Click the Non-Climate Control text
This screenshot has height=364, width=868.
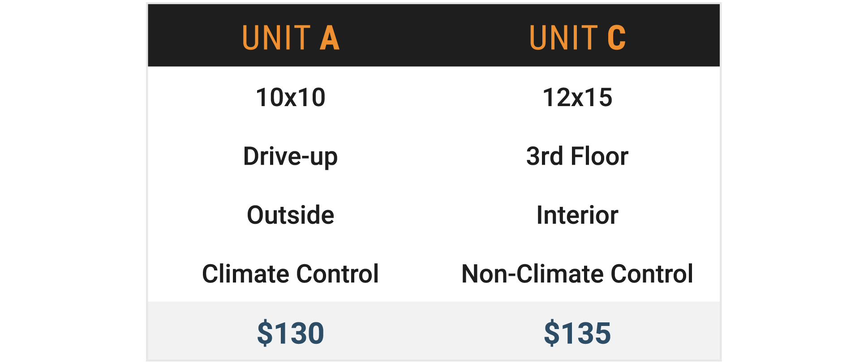pyautogui.click(x=577, y=274)
